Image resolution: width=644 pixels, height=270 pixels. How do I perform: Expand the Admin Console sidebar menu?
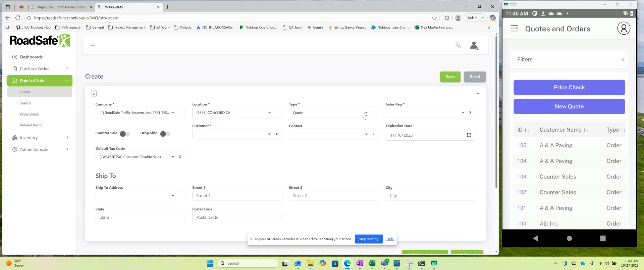pos(40,149)
